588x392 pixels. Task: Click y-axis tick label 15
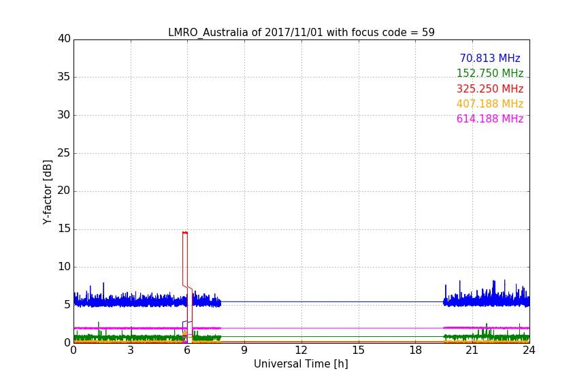tap(64, 229)
